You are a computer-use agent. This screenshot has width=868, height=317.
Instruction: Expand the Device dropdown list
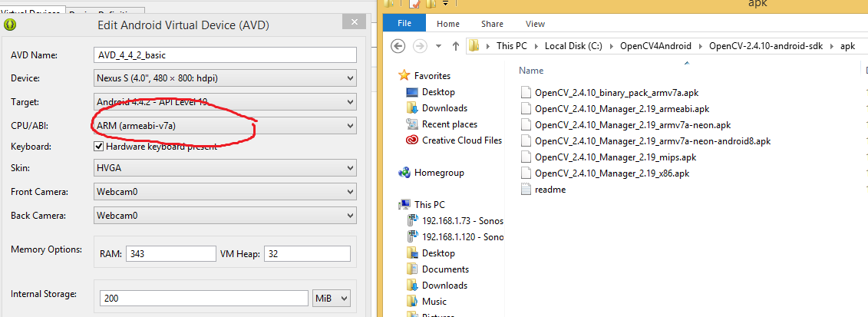[x=225, y=78]
